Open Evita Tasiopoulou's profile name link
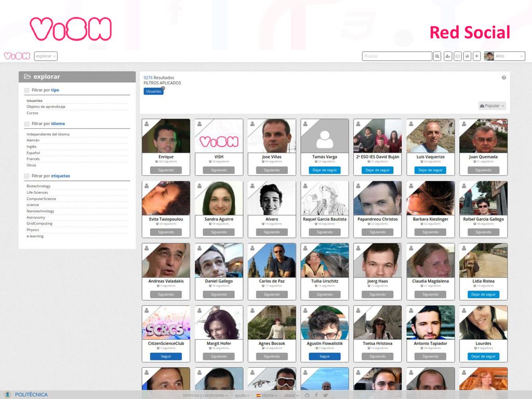 click(x=166, y=219)
